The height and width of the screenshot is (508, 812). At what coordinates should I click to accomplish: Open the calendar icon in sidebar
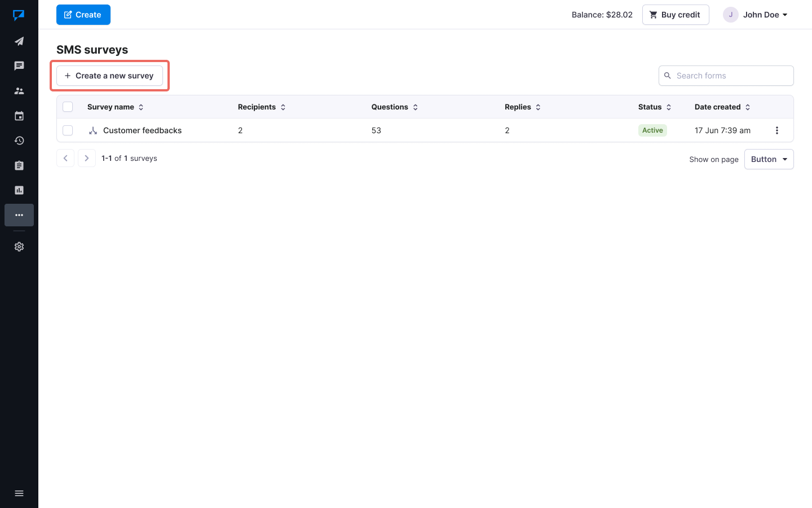(19, 115)
